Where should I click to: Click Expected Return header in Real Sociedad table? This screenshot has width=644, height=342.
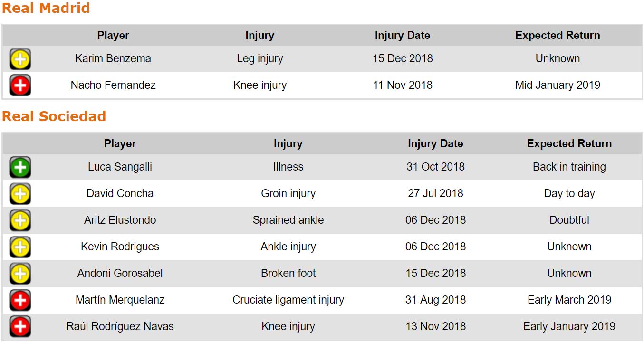(569, 144)
